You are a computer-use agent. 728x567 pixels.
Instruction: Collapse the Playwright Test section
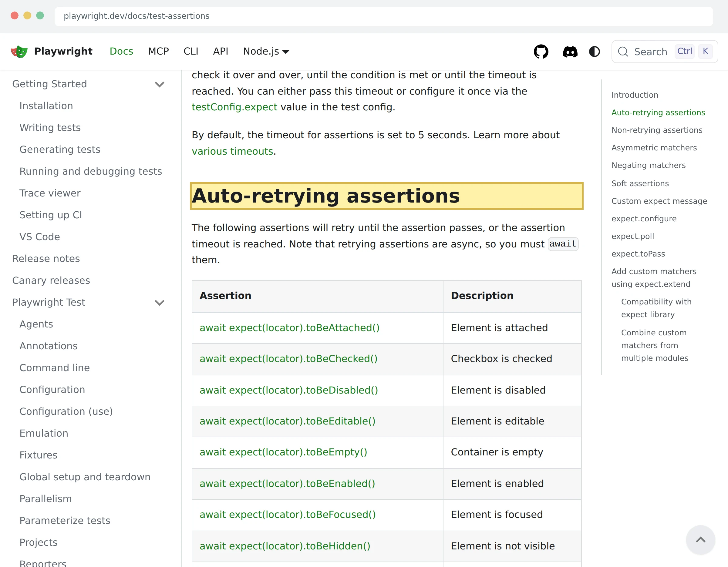[160, 303]
